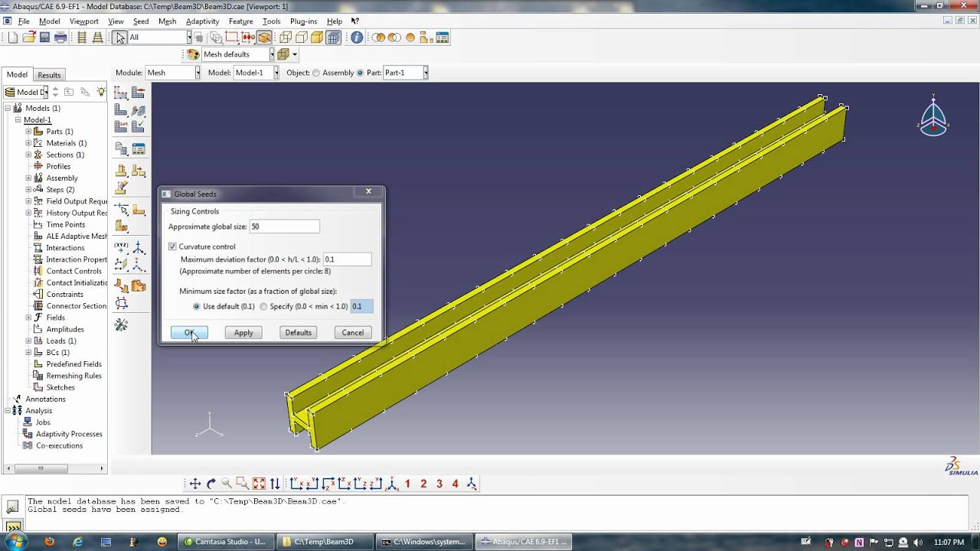Open the C:\Temp\Beam3D taskbar folder window
Screen dimensions: 980x551
(325, 542)
